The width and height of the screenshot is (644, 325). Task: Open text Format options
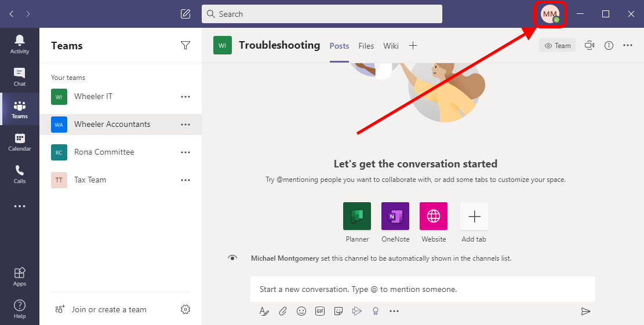264,312
